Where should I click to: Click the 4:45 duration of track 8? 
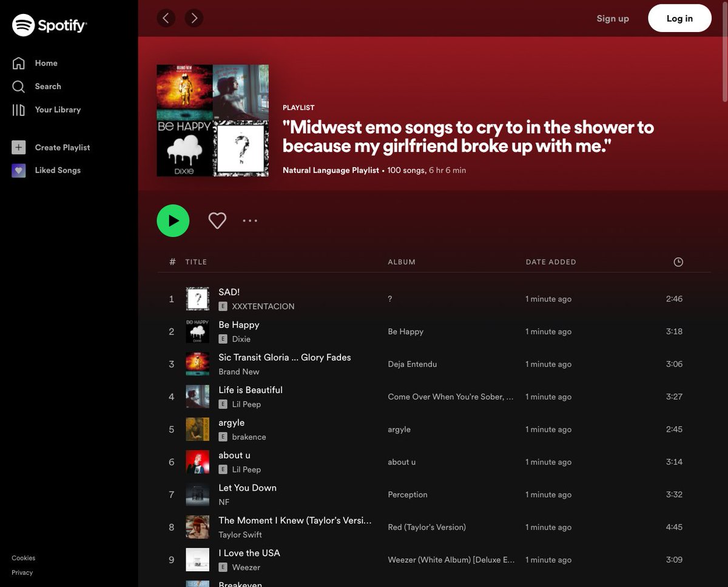(x=674, y=528)
